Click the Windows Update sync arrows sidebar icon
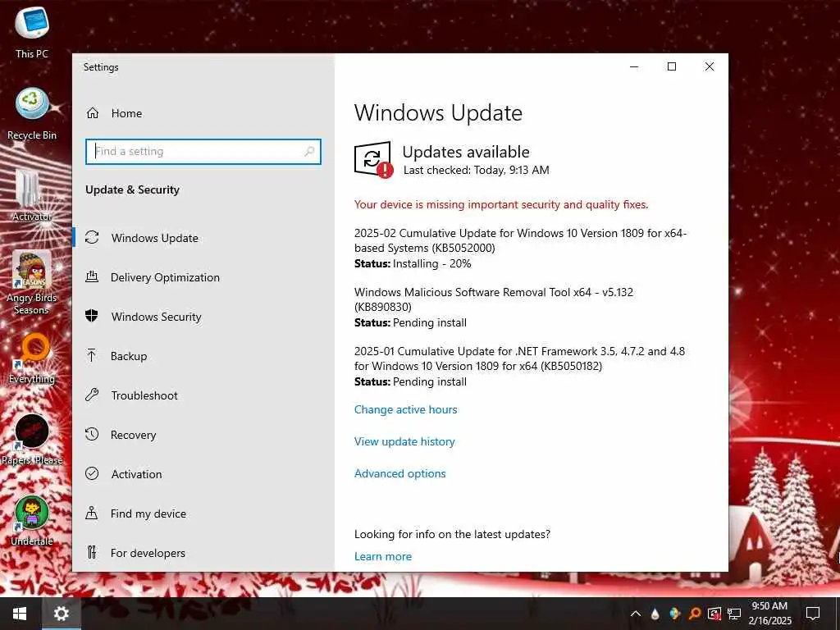 pyautogui.click(x=92, y=237)
